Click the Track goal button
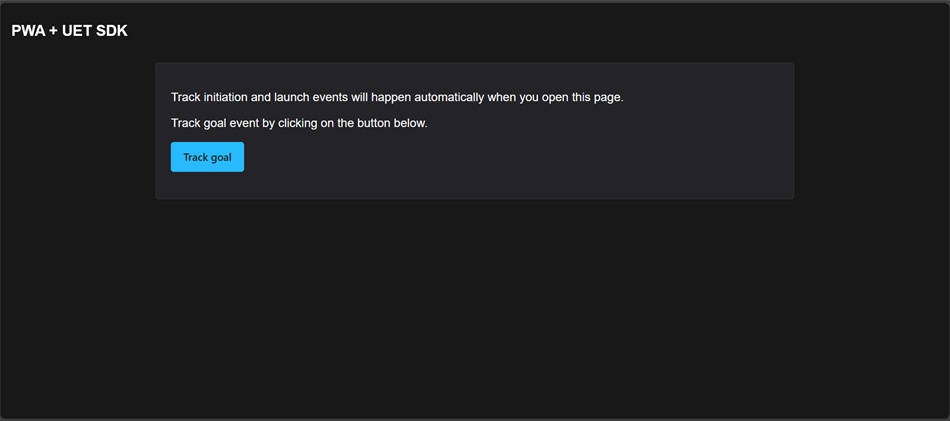The width and height of the screenshot is (950, 421). click(207, 157)
